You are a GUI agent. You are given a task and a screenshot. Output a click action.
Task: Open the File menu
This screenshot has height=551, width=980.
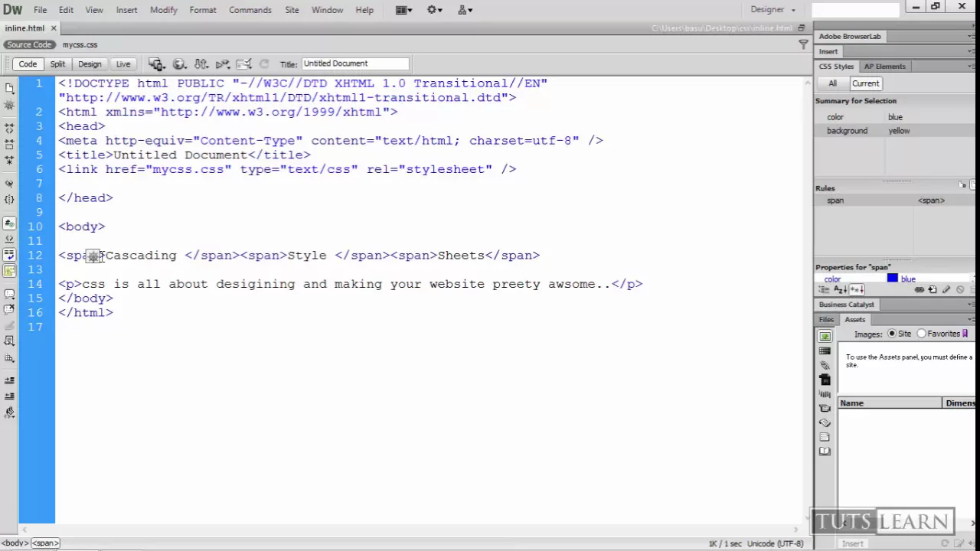click(40, 10)
